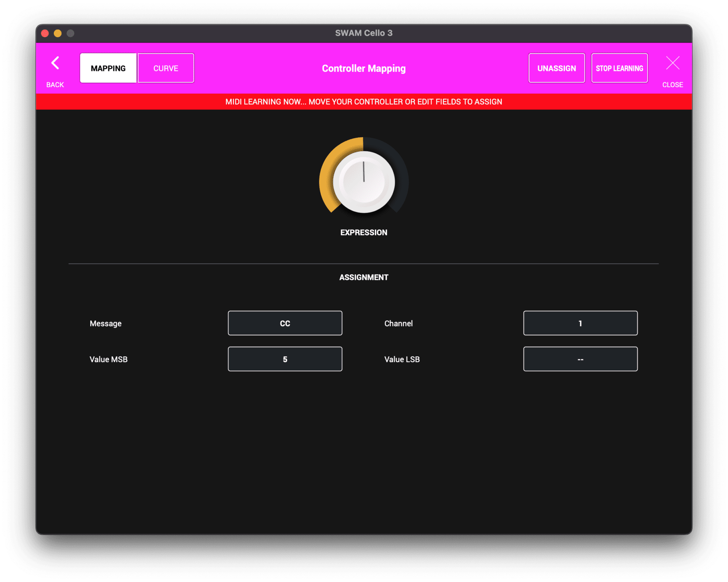Click the MIDI learning red banner
Viewport: 728px width, 582px height.
[364, 102]
